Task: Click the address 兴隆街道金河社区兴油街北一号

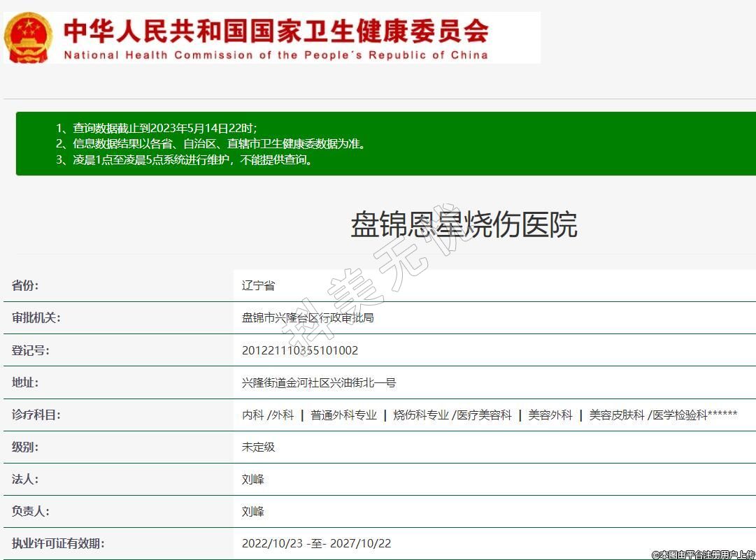Action: click(x=319, y=382)
